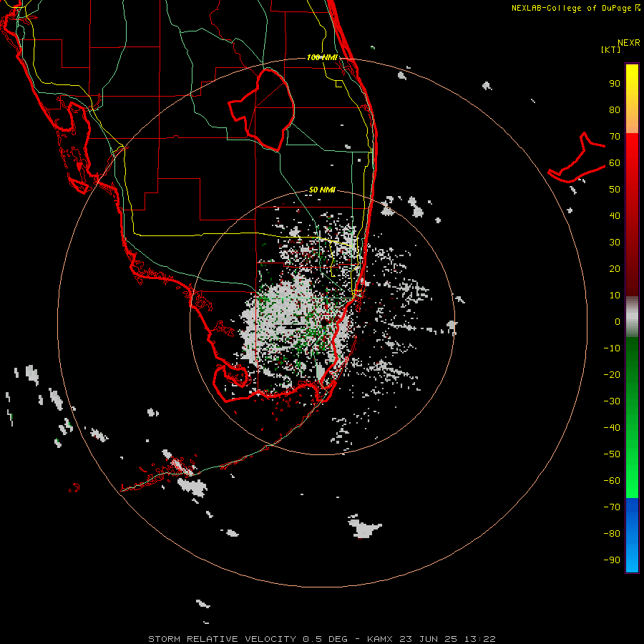The height and width of the screenshot is (644, 644).
Task: Click the 40 value on the velocity scale
Action: click(615, 215)
